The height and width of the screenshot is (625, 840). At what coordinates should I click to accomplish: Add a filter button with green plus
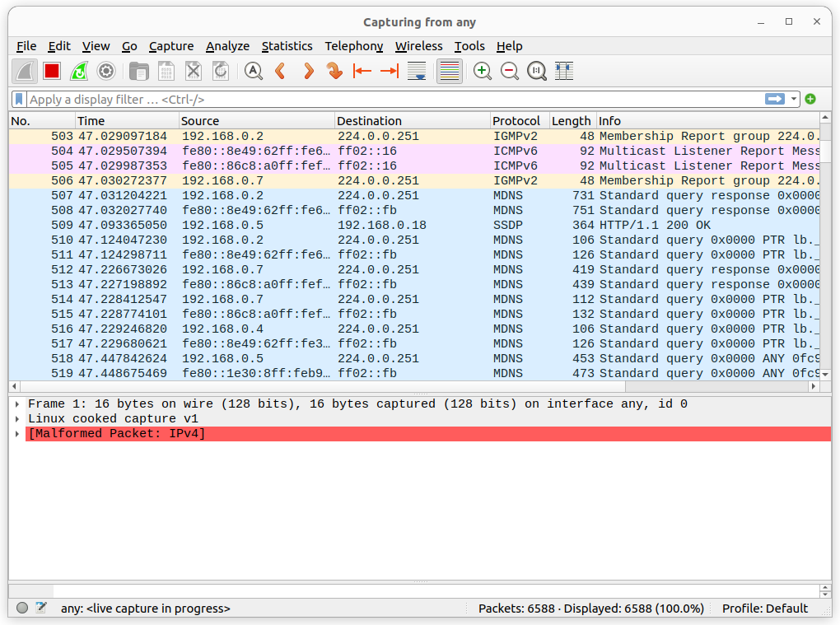810,99
